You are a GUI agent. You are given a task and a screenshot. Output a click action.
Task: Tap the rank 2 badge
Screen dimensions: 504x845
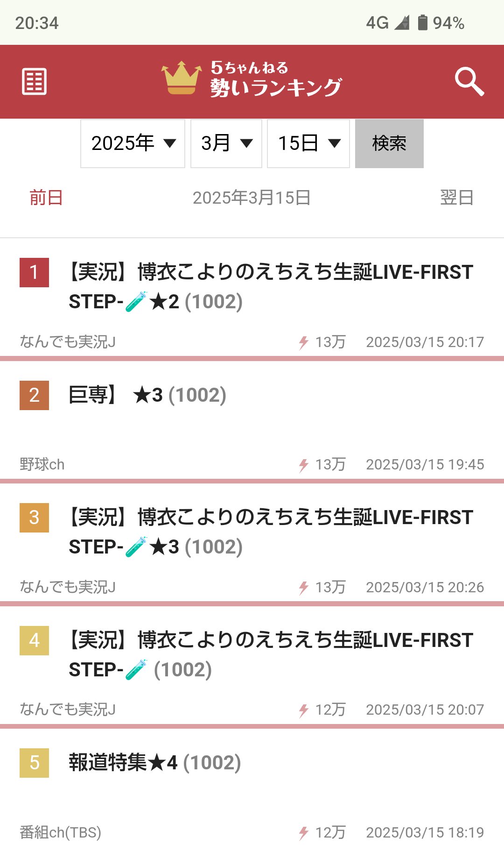(34, 395)
